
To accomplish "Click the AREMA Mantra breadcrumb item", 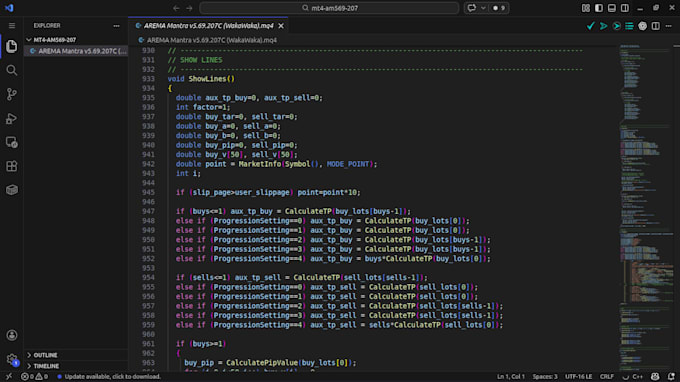I will 212,40.
